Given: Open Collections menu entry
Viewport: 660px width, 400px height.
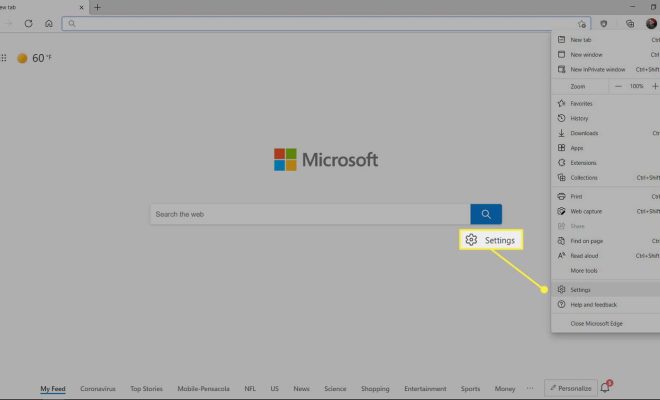Looking at the screenshot, I should [606, 178].
